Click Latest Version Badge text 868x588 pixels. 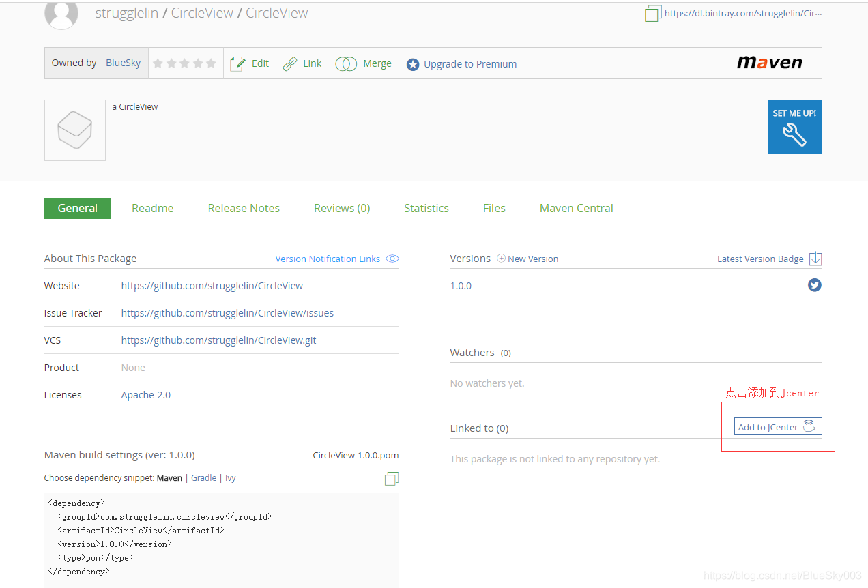pyautogui.click(x=760, y=259)
